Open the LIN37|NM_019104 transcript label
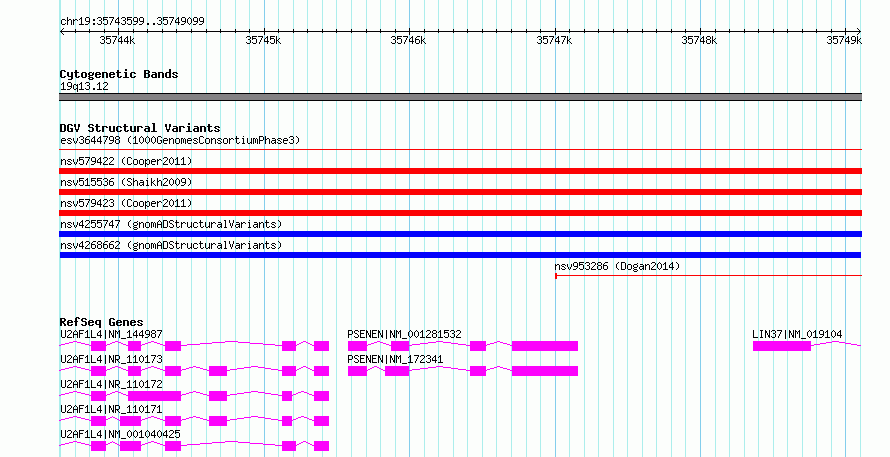 [x=797, y=334]
